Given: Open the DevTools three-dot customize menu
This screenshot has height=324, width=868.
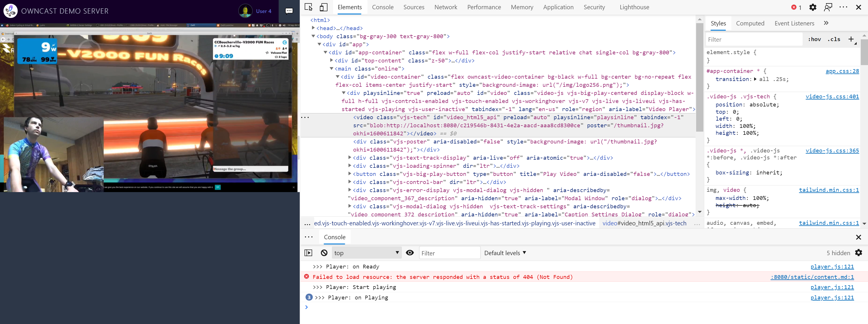Looking at the screenshot, I should pos(843,7).
